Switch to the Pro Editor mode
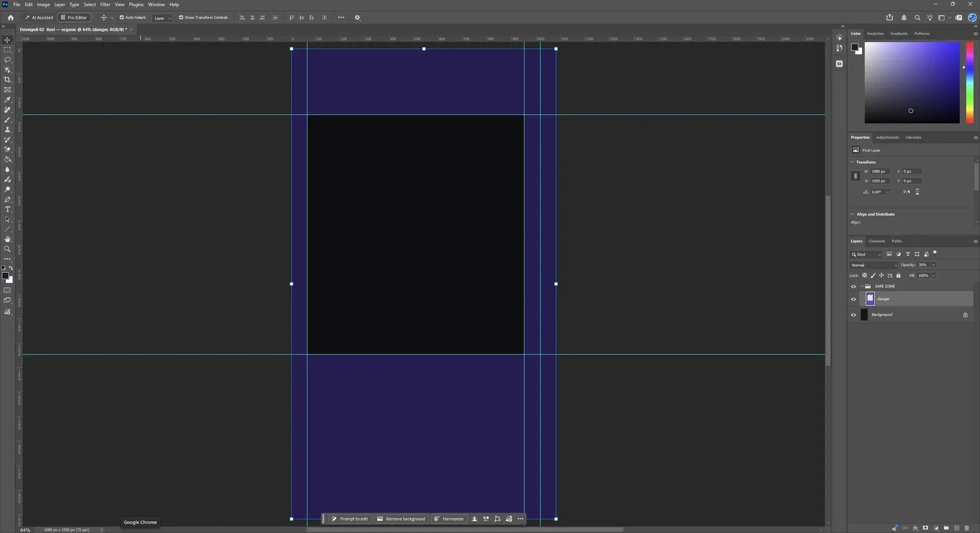This screenshot has height=533, width=980. [x=74, y=18]
